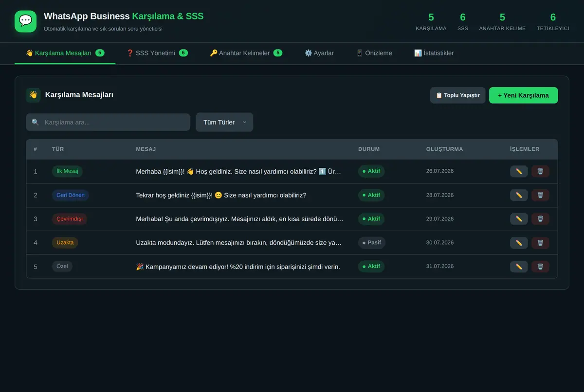Edit the İlk Mesaj greeting with pencil icon
This screenshot has width=584, height=392.
pyautogui.click(x=519, y=171)
